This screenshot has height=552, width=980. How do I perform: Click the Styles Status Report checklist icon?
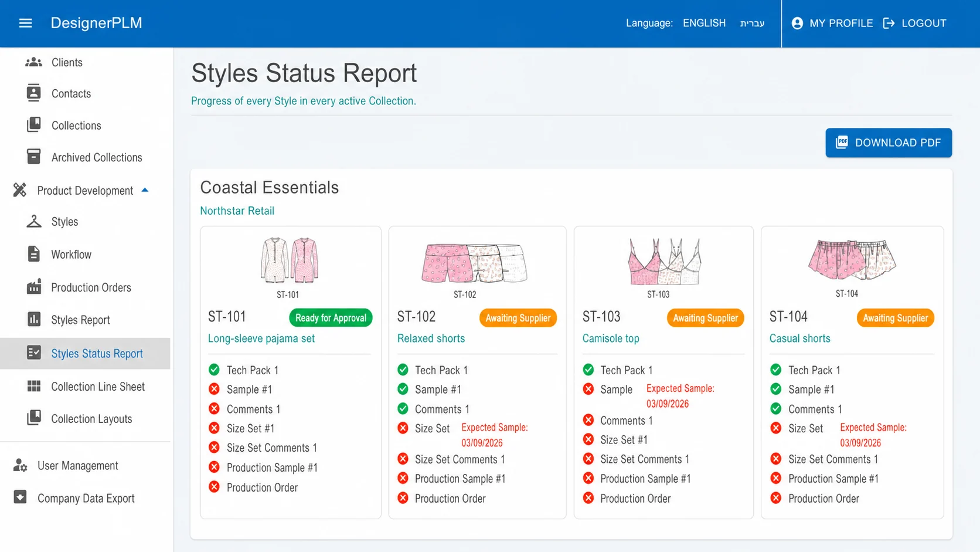point(34,353)
